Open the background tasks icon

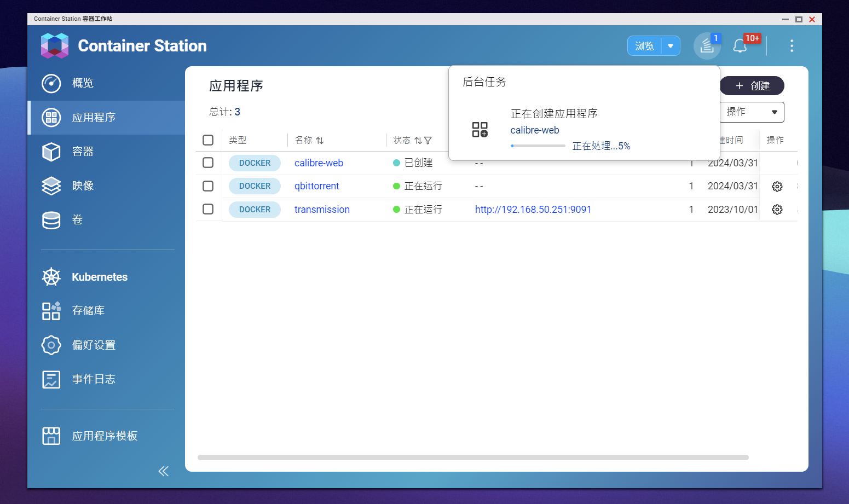coord(707,46)
